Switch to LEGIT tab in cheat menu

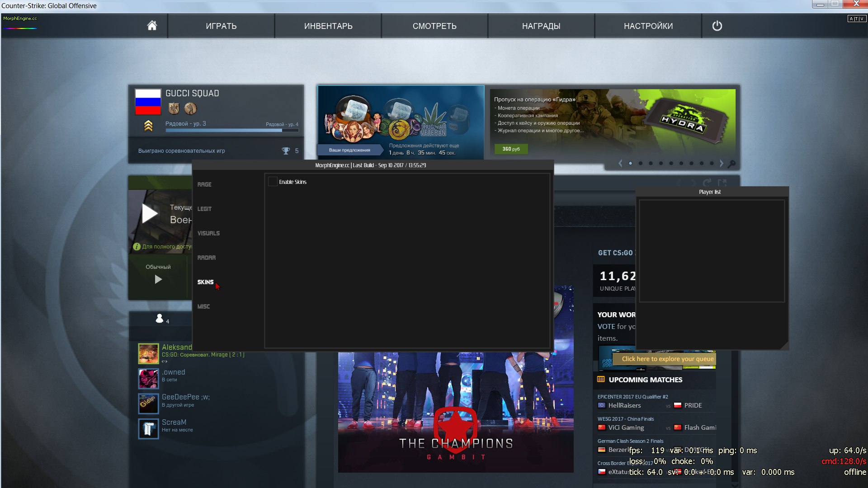point(204,209)
